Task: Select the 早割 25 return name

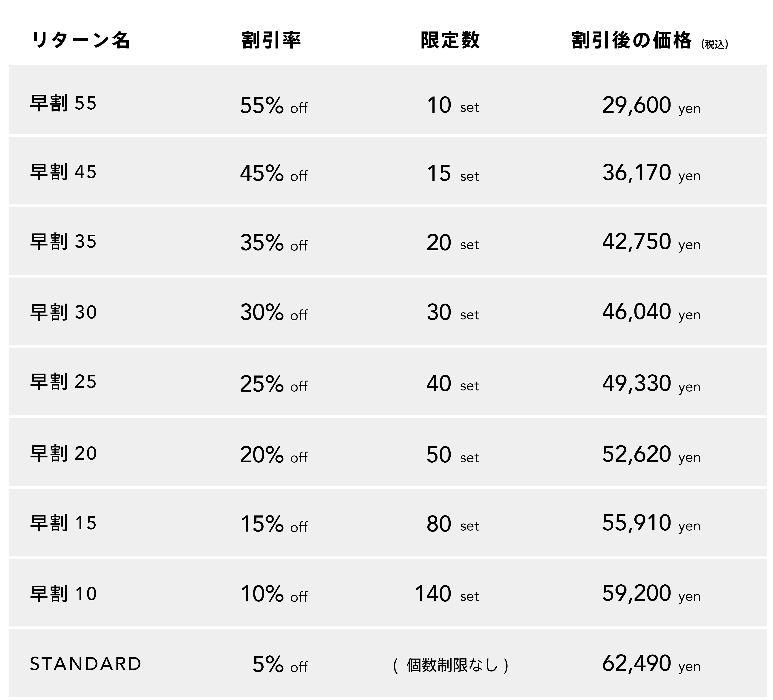Action: point(63,382)
